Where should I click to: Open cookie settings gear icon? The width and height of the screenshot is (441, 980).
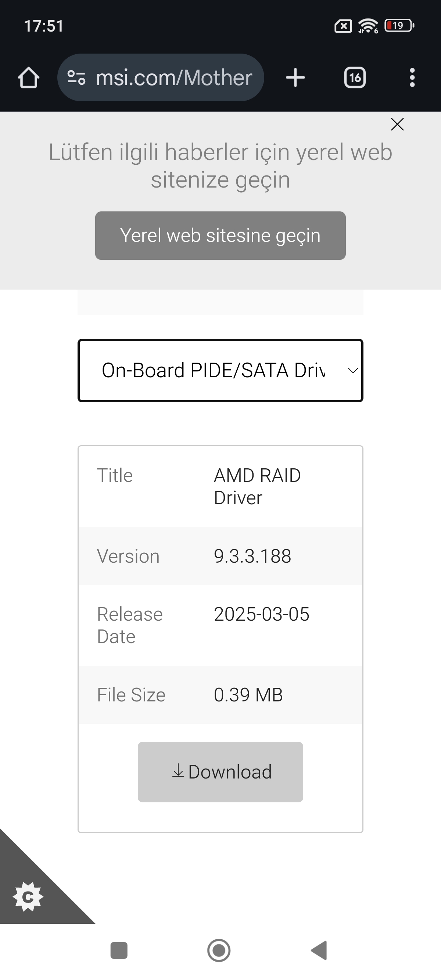point(28,897)
